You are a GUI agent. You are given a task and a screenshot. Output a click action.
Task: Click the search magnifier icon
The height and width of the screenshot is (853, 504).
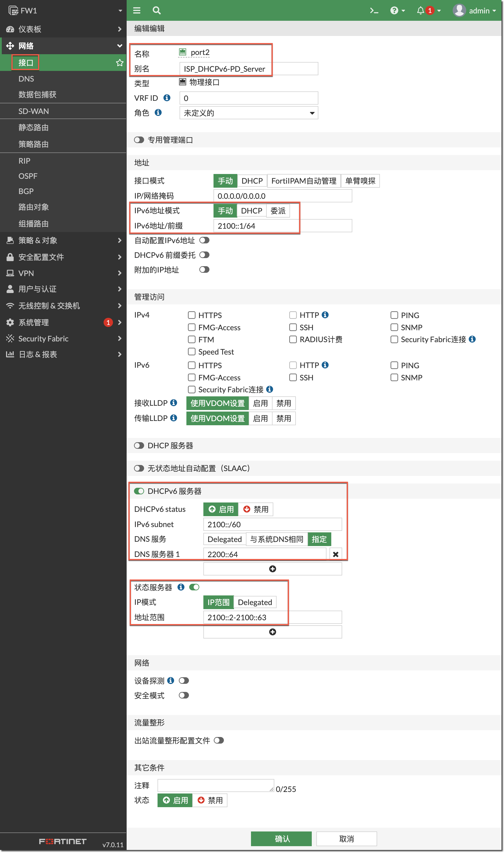[157, 11]
